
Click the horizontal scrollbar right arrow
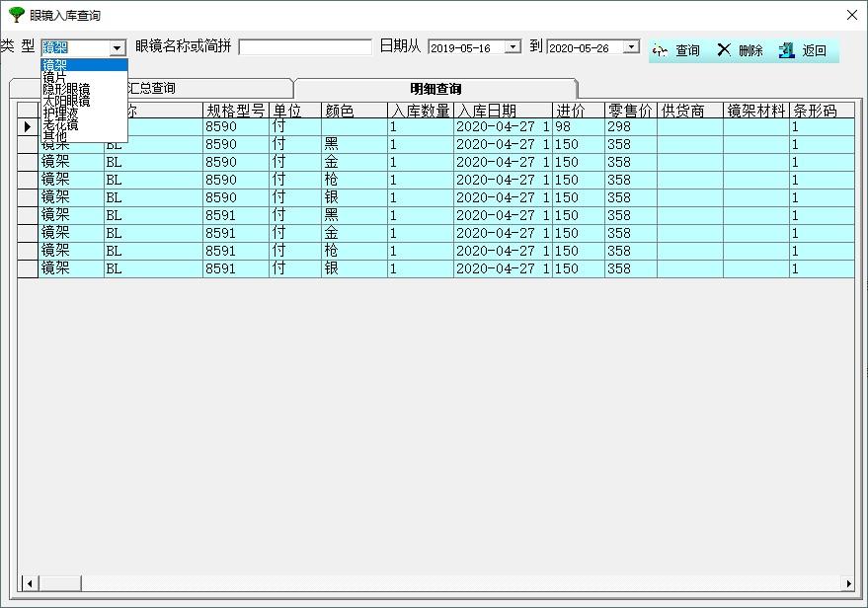coord(847,583)
